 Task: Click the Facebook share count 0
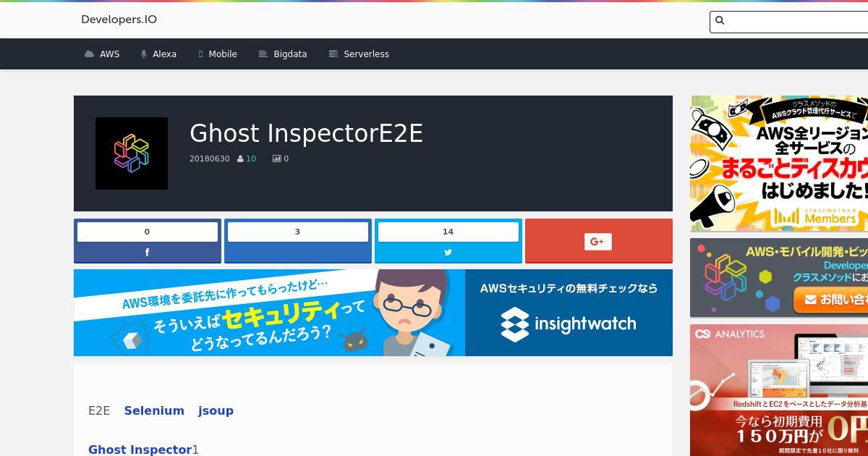click(x=148, y=232)
